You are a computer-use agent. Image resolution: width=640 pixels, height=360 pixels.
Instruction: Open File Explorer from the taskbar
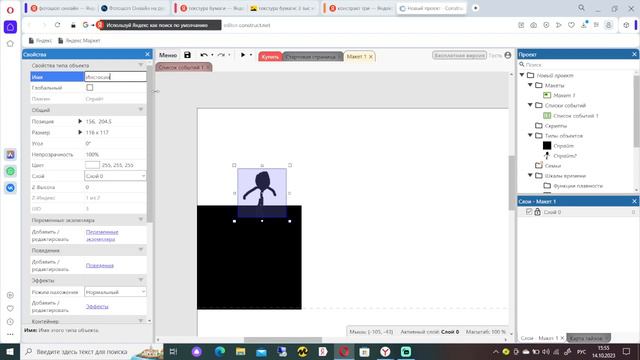[x=240, y=351]
